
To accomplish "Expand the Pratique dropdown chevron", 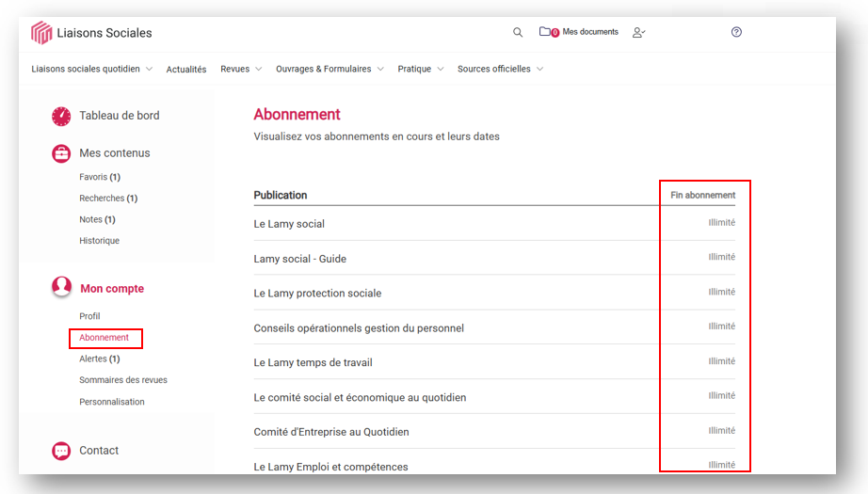I will click(x=440, y=69).
